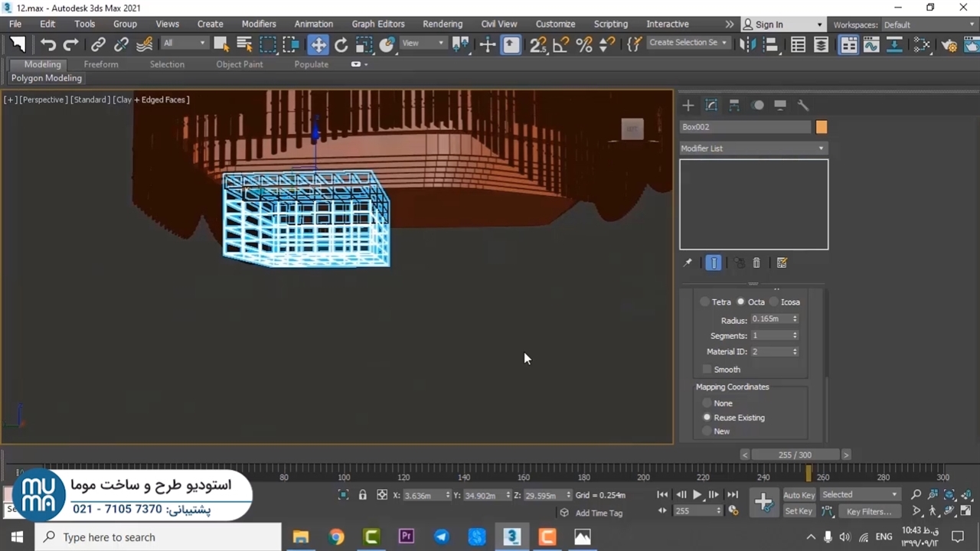Screen dimensions: 980x551
Task: Click the Pin Stack icon
Action: coord(688,262)
